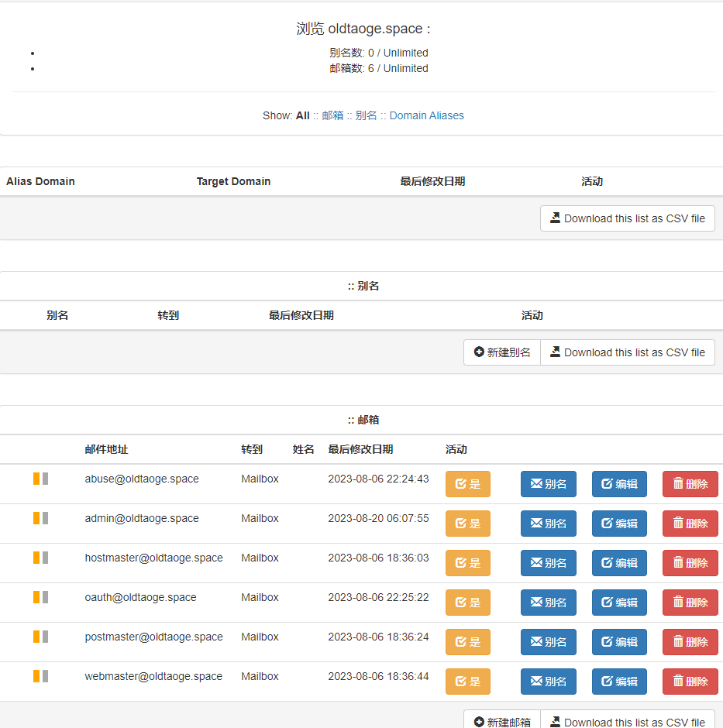The width and height of the screenshot is (723, 728).
Task: Download alias domain list as CSV
Action: 627,218
